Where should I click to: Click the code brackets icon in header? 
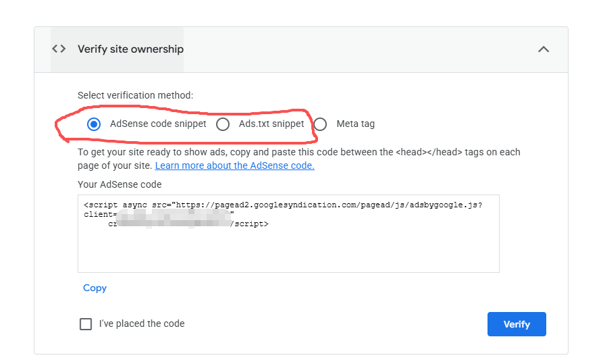pos(59,49)
